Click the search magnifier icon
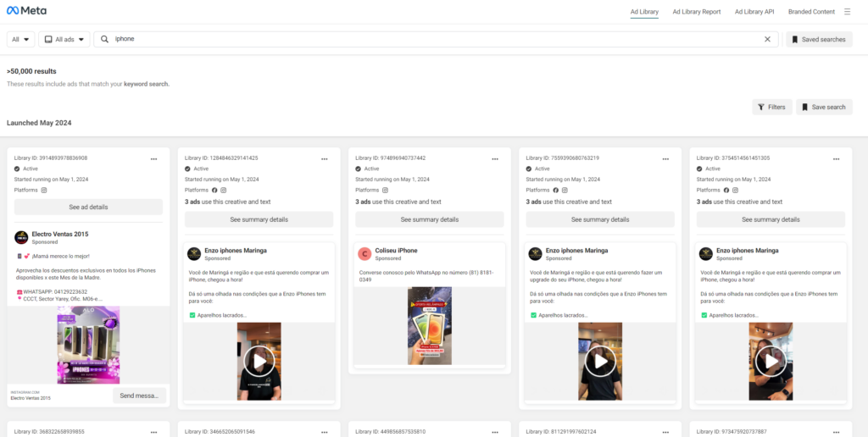Screen dimensions: 868x437 104,39
